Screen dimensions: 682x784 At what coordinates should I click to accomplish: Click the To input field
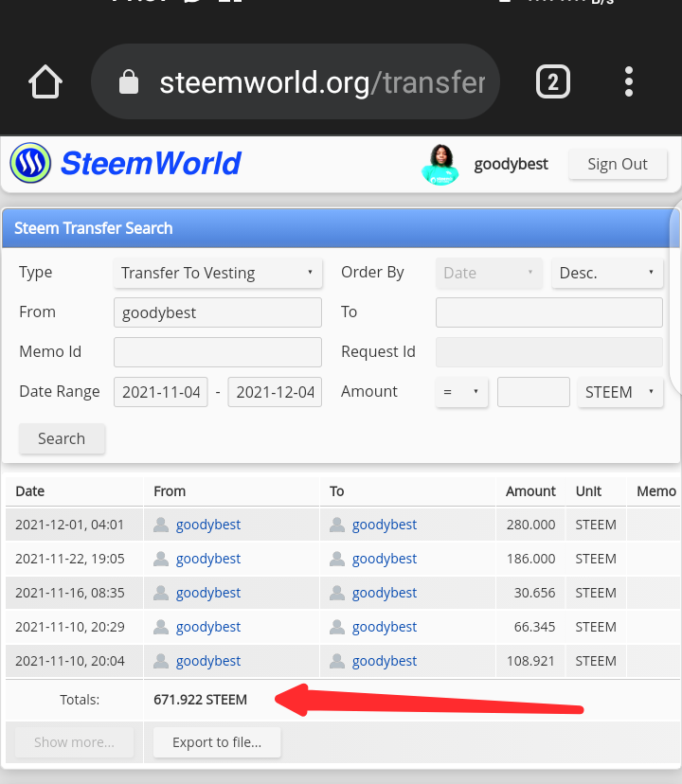[548, 312]
